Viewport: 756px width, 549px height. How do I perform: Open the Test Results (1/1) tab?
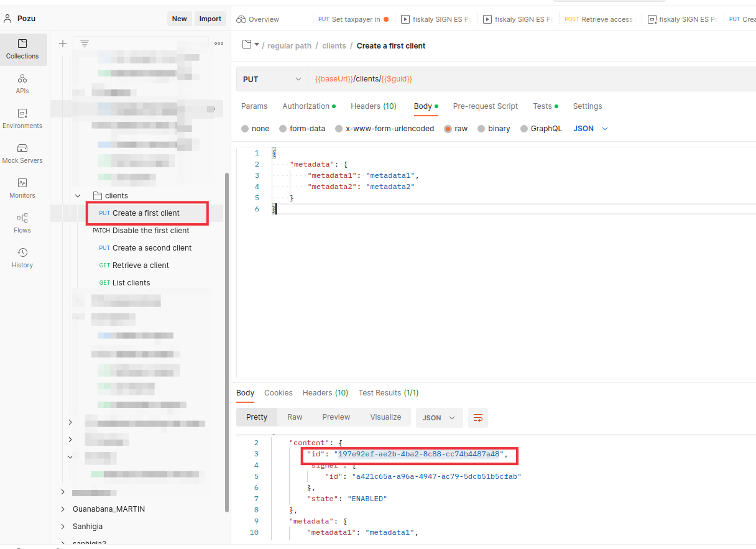[x=389, y=393]
